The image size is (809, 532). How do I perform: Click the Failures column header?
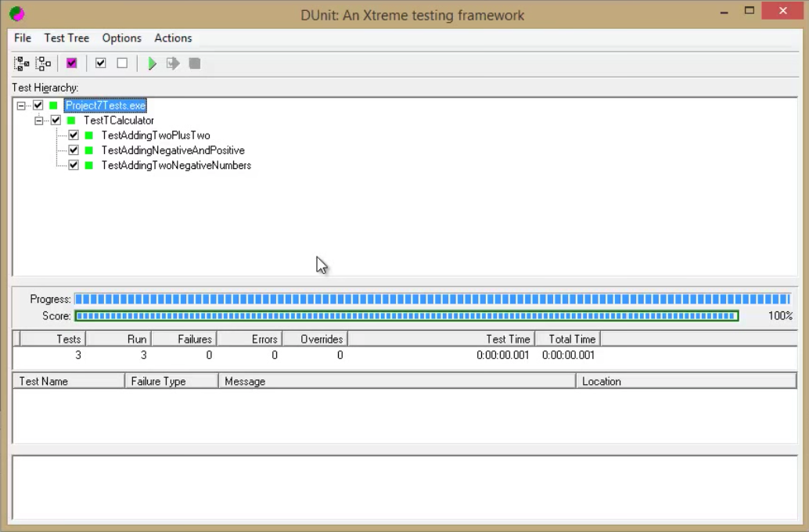pyautogui.click(x=184, y=339)
